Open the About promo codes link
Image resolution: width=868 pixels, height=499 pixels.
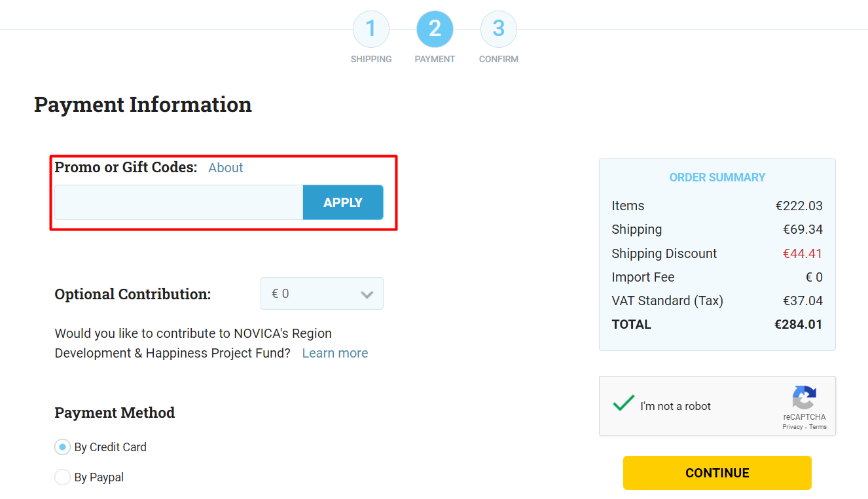[226, 168]
